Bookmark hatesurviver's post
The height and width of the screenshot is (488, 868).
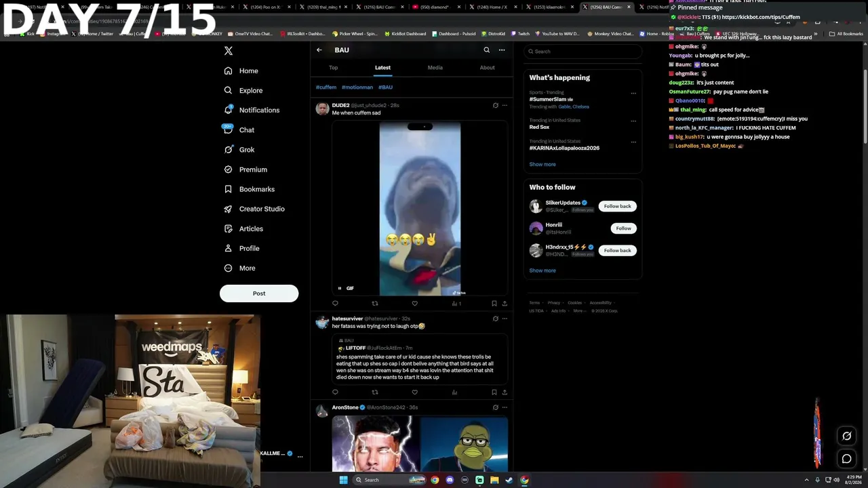(494, 392)
